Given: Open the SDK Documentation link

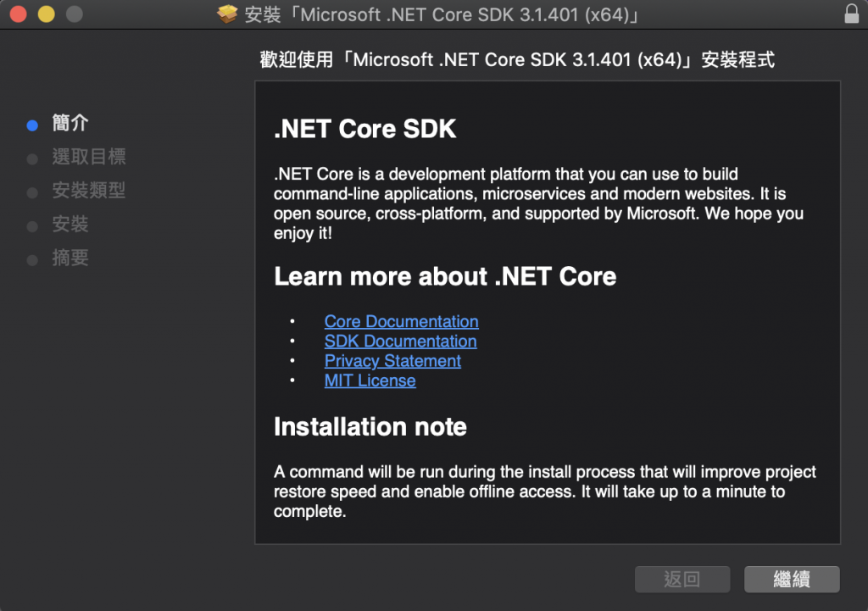Looking at the screenshot, I should [400, 342].
